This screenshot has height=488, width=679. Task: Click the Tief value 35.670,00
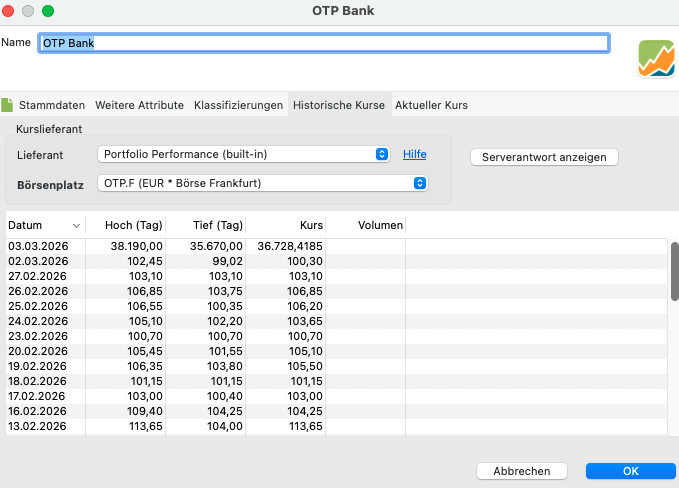click(216, 246)
